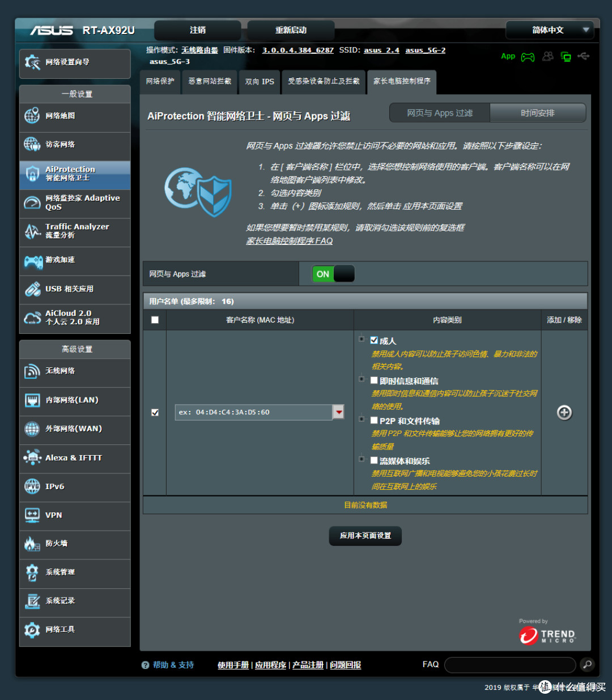Screen dimensions: 612x700
Task: Check the select-all box in table header
Action: point(155,320)
